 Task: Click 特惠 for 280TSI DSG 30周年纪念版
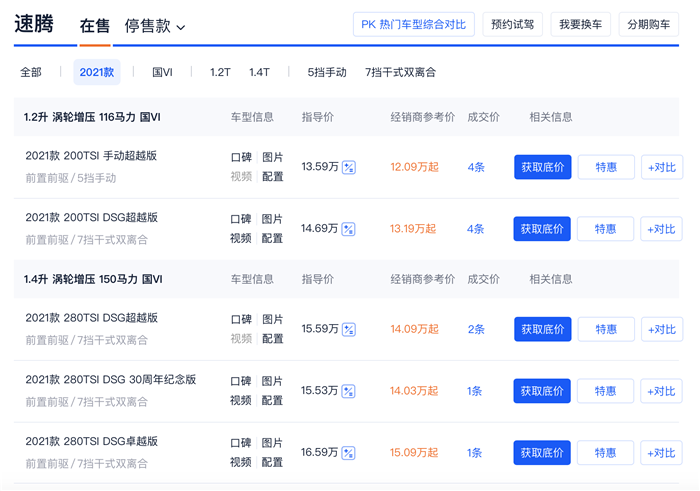point(605,391)
